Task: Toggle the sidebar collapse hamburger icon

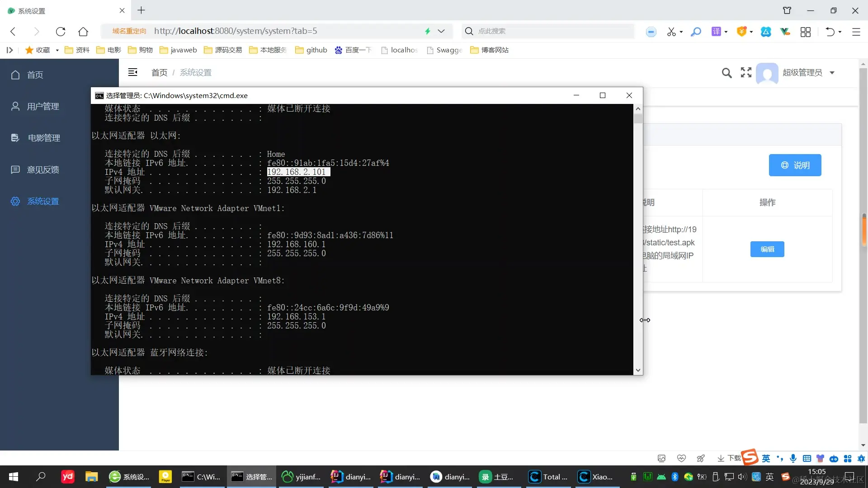Action: click(x=132, y=72)
